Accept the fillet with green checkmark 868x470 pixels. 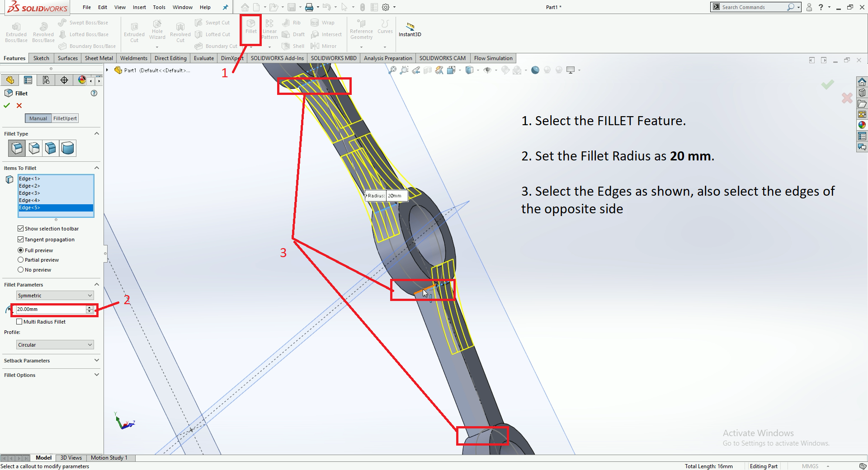pyautogui.click(x=7, y=105)
